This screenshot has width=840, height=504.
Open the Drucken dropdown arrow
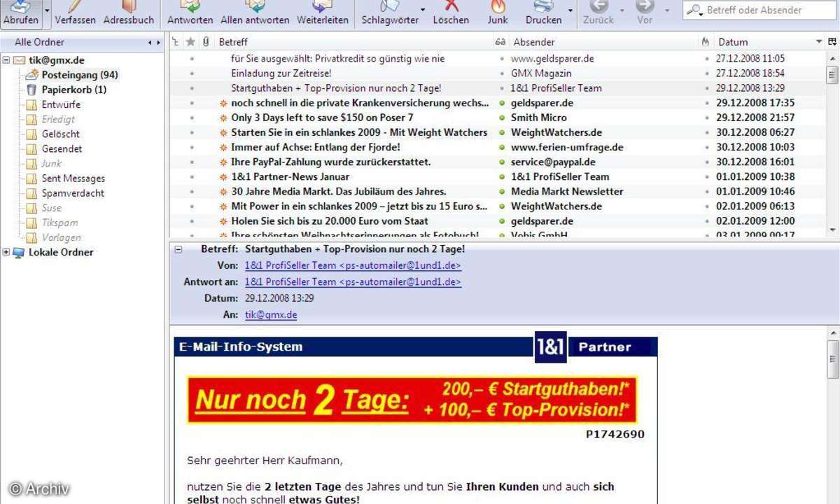tap(570, 11)
